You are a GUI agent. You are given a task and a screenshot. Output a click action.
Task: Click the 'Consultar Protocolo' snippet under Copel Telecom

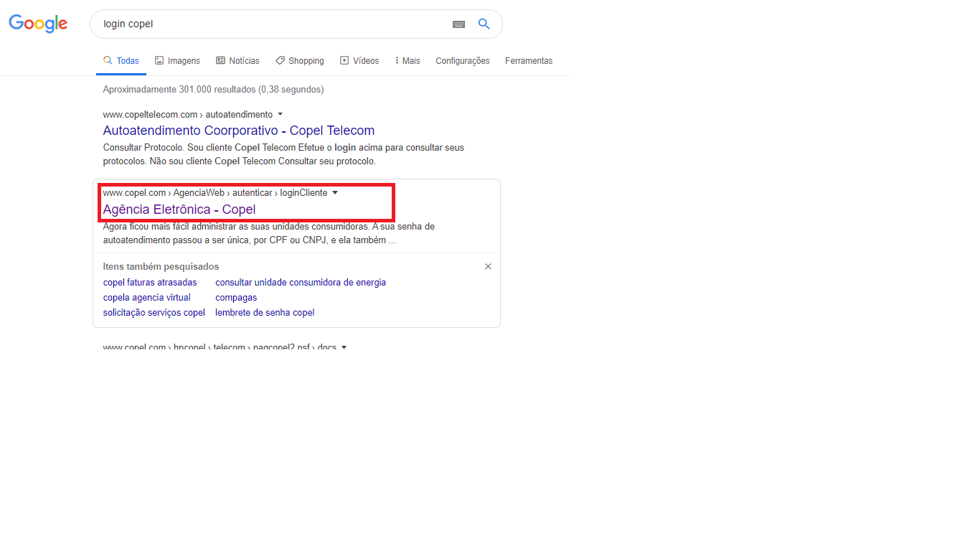(x=283, y=154)
